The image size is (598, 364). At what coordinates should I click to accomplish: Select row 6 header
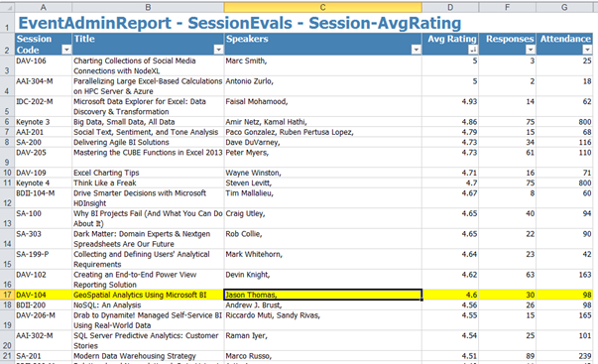pyautogui.click(x=7, y=122)
